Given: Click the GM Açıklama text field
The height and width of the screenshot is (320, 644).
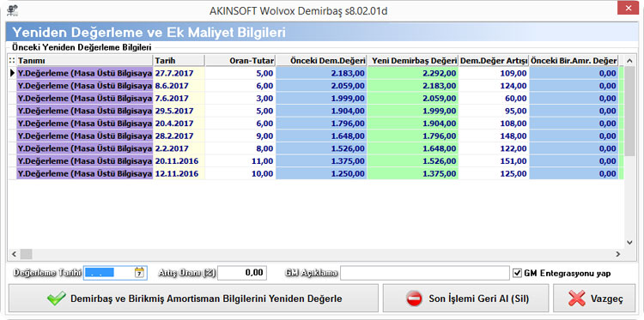Looking at the screenshot, I should pyautogui.click(x=425, y=273).
